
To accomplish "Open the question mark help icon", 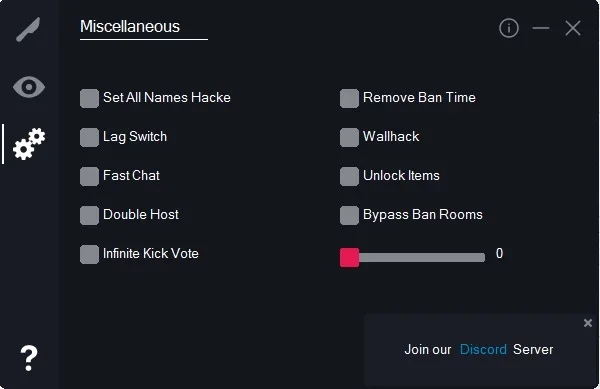I will tap(29, 358).
